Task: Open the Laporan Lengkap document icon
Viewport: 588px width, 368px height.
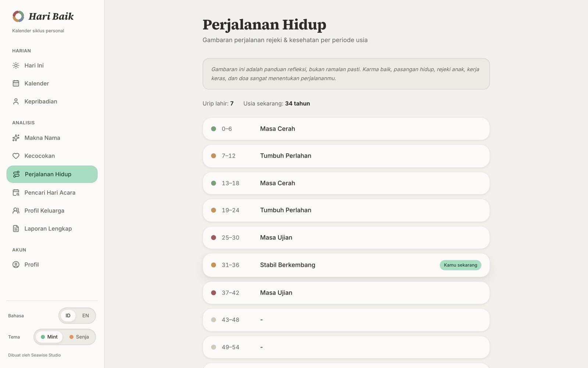Action: pos(16,229)
